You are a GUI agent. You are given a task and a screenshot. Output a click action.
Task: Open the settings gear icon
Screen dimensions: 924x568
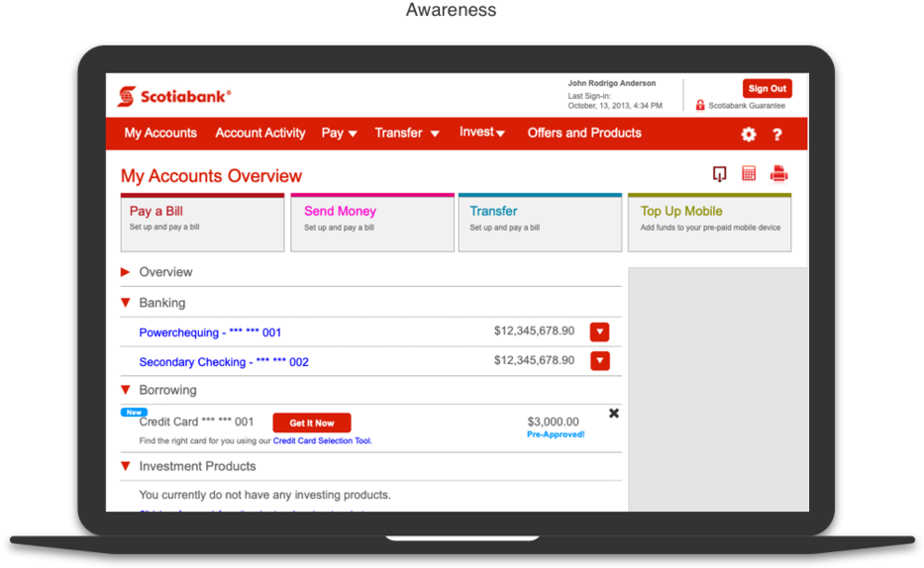point(749,135)
